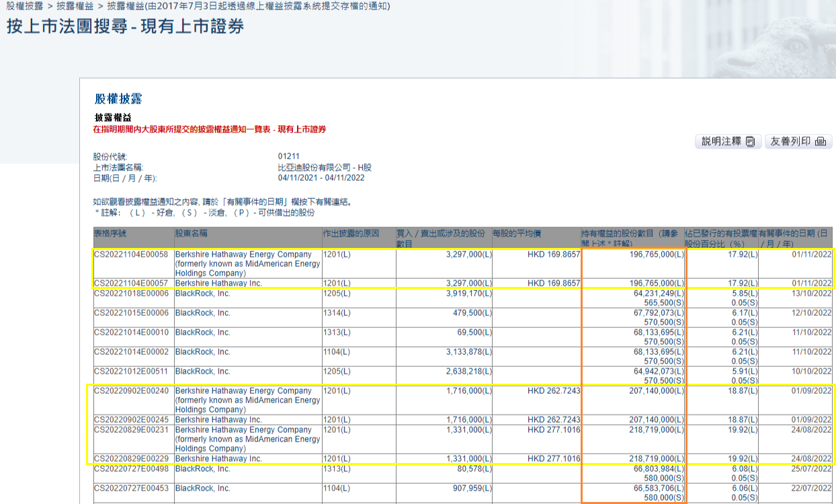Open event date link 22/07/2022

[812, 489]
